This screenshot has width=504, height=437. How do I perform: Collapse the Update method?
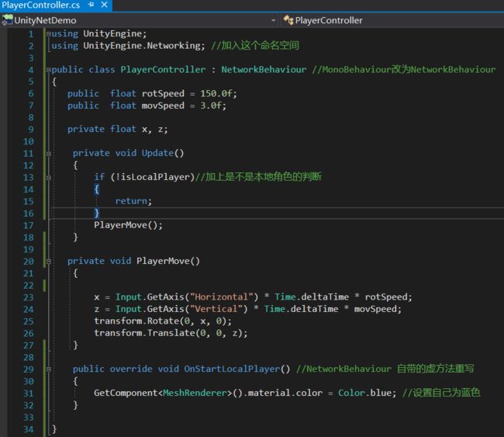49,154
